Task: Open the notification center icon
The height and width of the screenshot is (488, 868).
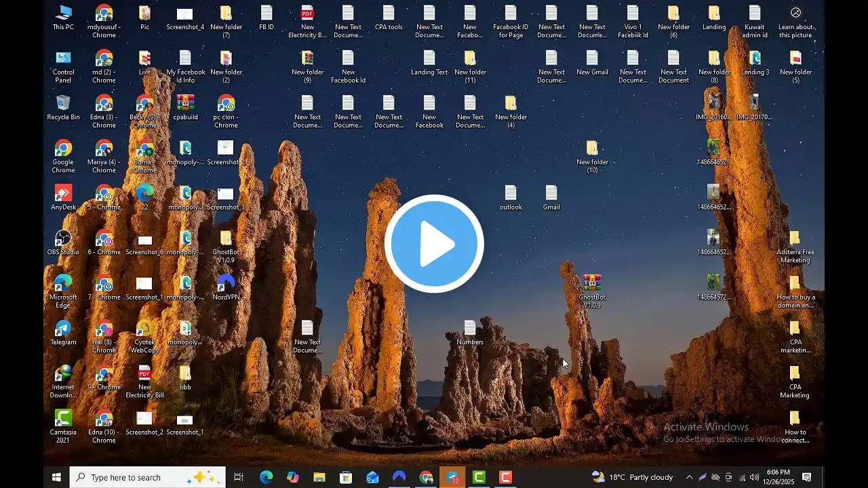Action: (x=807, y=477)
